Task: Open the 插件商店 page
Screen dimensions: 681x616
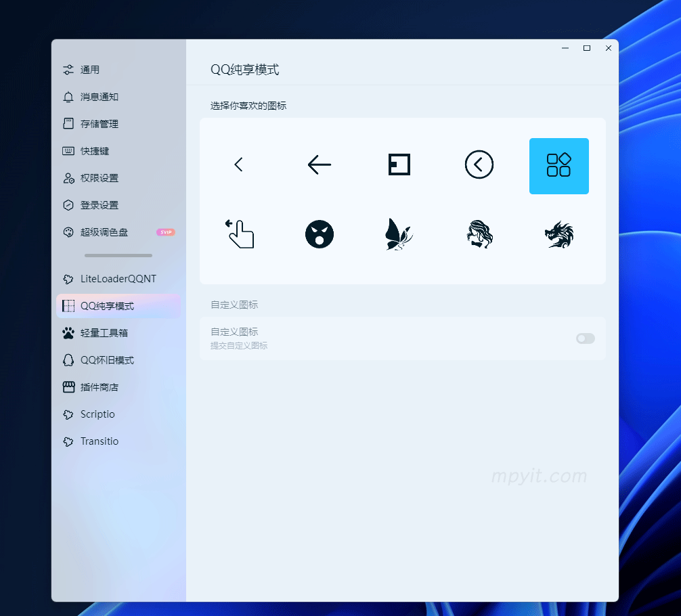Action: 118,387
